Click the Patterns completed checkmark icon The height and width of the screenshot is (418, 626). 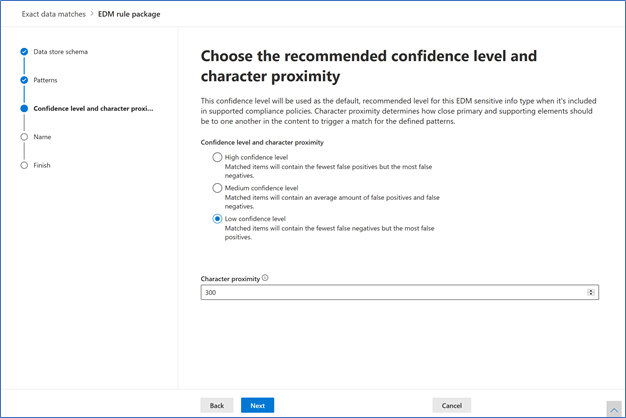[x=24, y=80]
